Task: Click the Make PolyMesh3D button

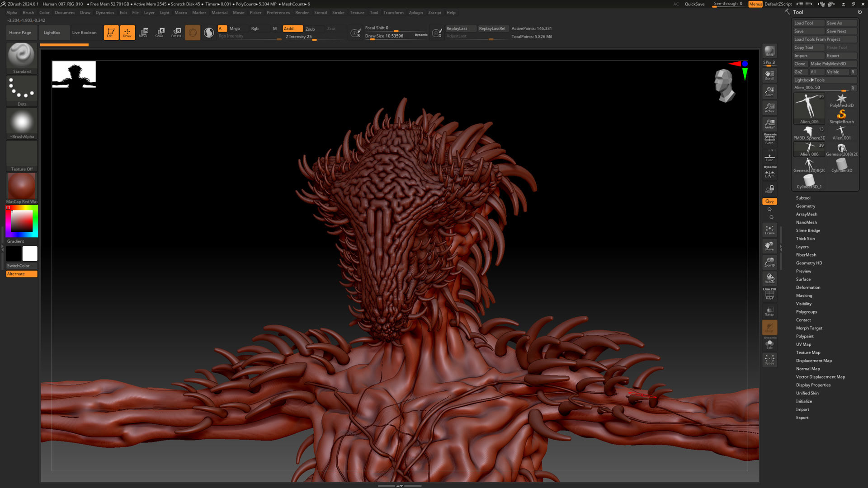Action: [x=828, y=64]
